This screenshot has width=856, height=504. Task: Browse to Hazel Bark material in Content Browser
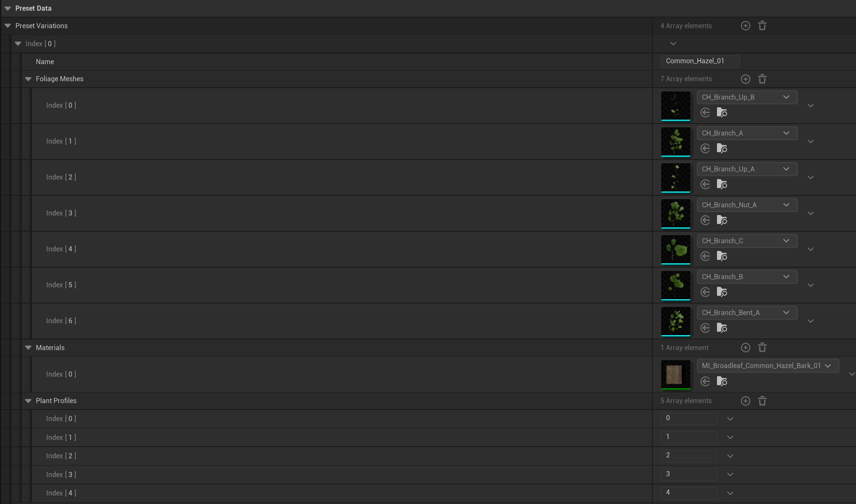tap(722, 381)
